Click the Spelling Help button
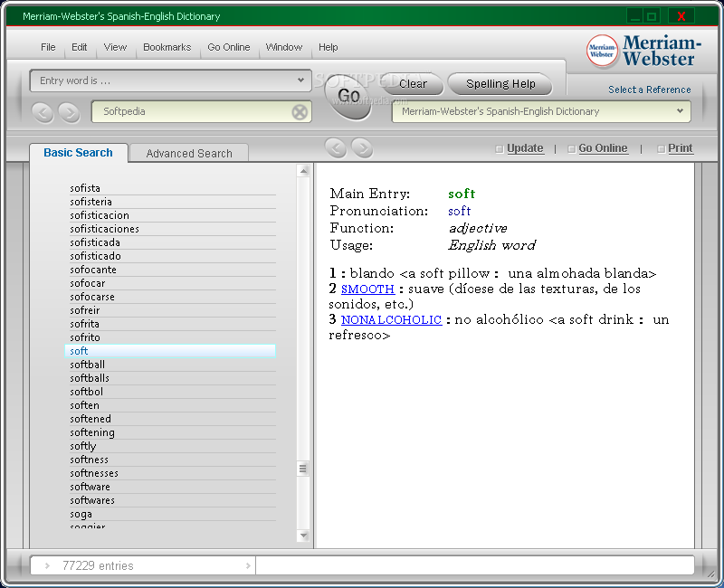This screenshot has height=588, width=724. tap(500, 84)
